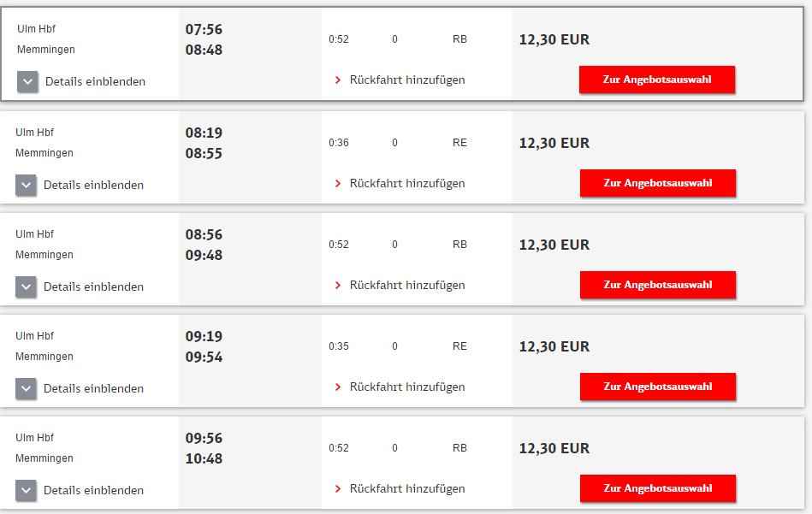Image resolution: width=812 pixels, height=514 pixels.
Task: Expand details chevron for 08:56 departure
Action: [26, 287]
